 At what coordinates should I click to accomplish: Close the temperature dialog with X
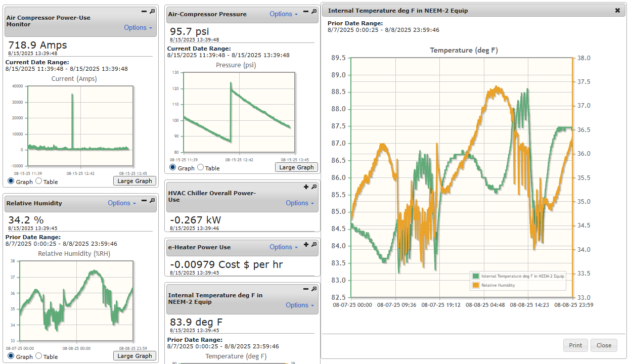[617, 11]
